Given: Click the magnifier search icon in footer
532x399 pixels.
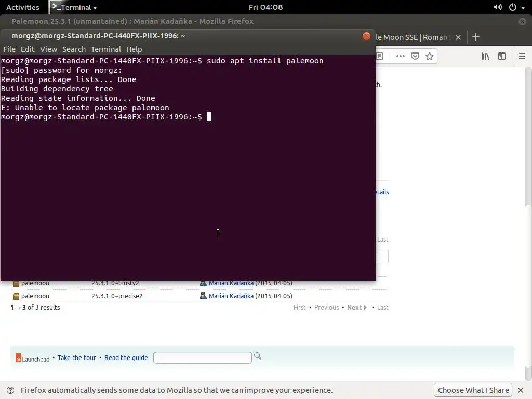Looking at the screenshot, I should (x=258, y=356).
